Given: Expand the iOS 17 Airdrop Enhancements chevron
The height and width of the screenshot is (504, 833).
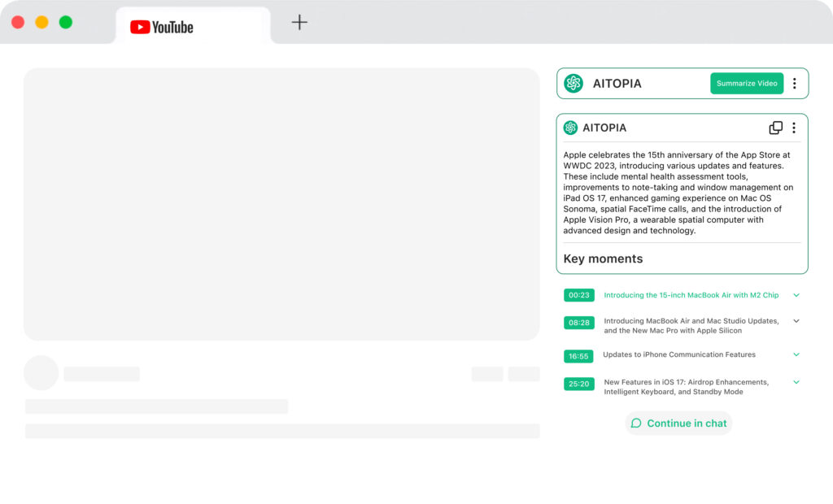Looking at the screenshot, I should pyautogui.click(x=796, y=382).
